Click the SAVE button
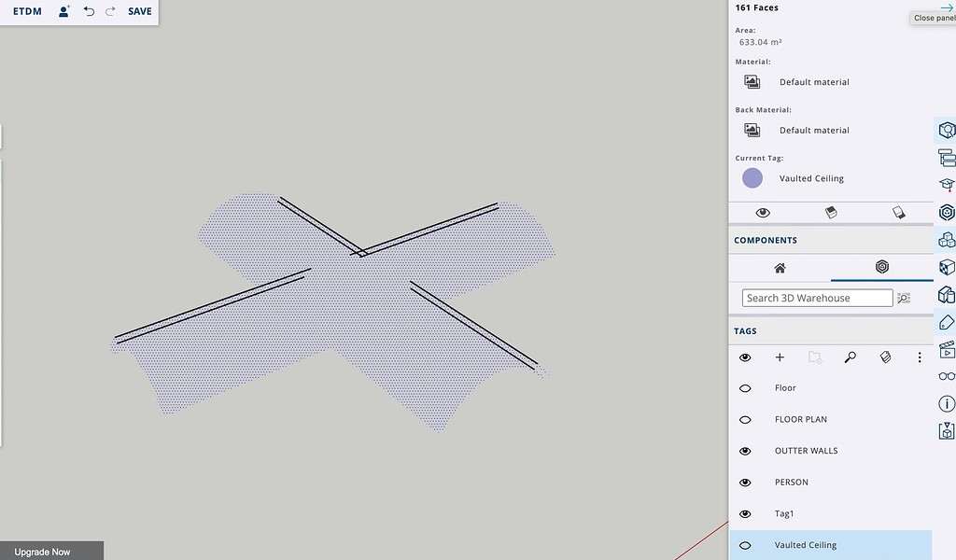This screenshot has width=956, height=560. (x=139, y=11)
